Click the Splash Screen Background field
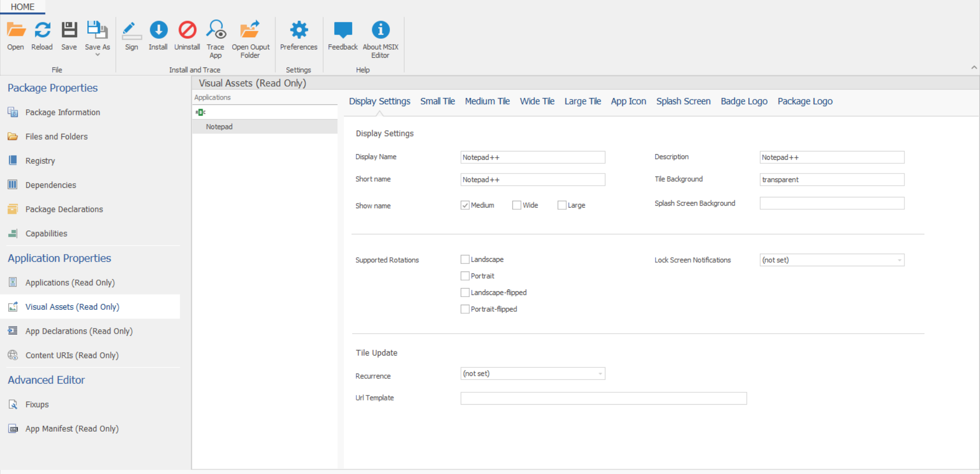The width and height of the screenshot is (980, 474). click(832, 203)
